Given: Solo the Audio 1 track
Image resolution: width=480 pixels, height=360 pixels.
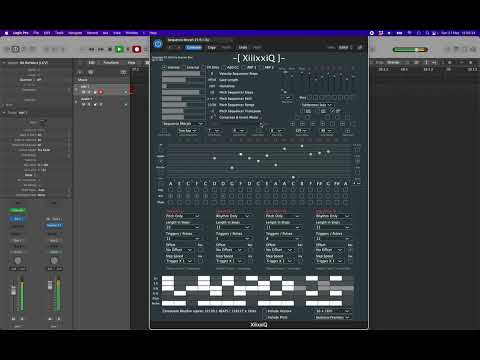Looking at the screenshot, I should click(x=89, y=104).
